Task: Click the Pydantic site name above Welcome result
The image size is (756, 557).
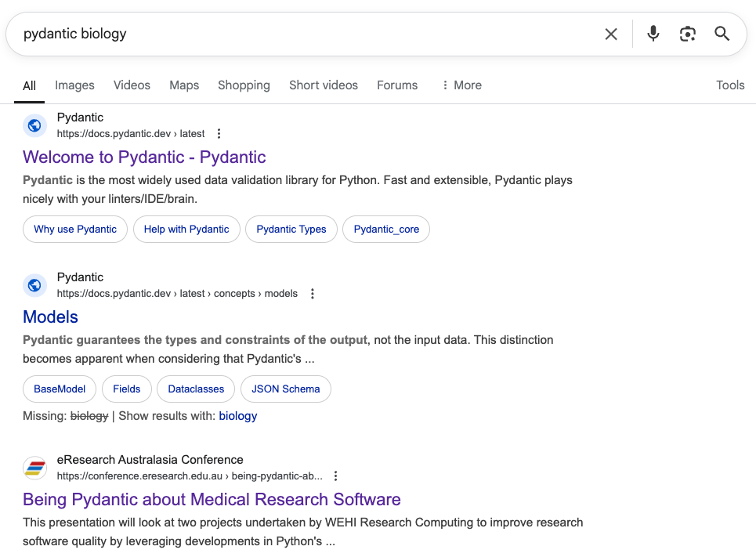Action: tap(80, 118)
